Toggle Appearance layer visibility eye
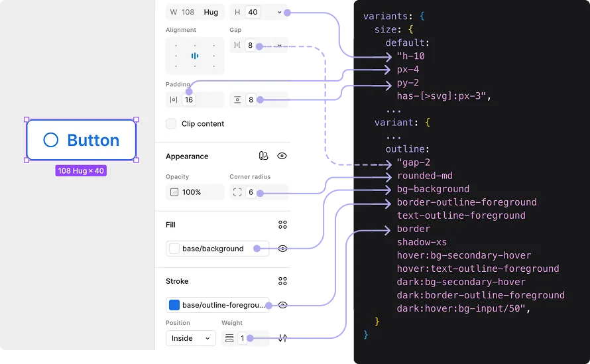 (x=282, y=156)
